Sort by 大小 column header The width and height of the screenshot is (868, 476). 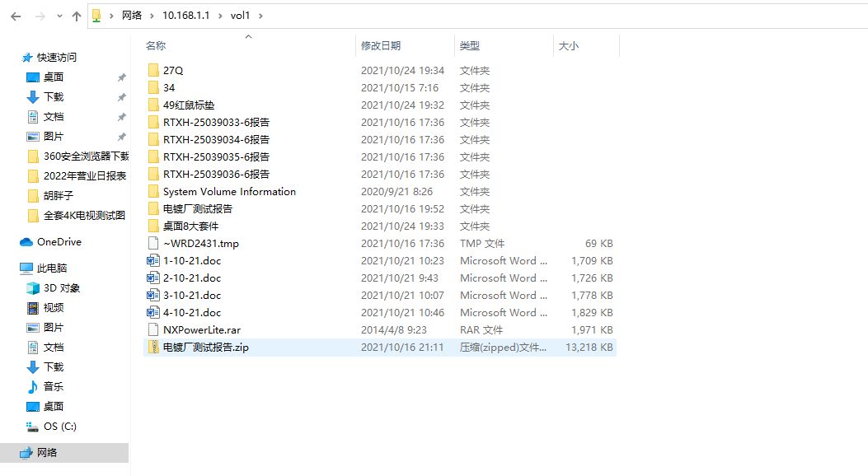click(569, 46)
